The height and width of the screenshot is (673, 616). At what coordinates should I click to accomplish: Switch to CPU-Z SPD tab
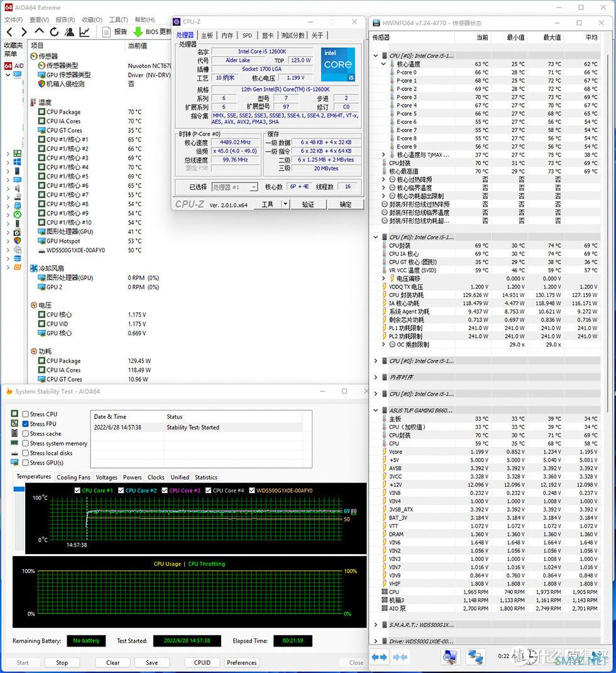pos(248,35)
